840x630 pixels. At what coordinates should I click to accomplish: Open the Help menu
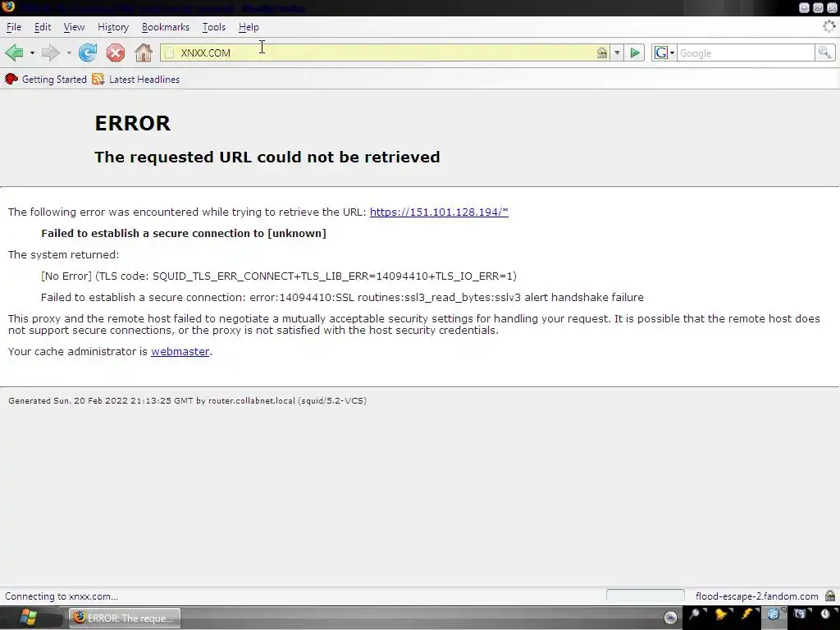[x=249, y=27]
